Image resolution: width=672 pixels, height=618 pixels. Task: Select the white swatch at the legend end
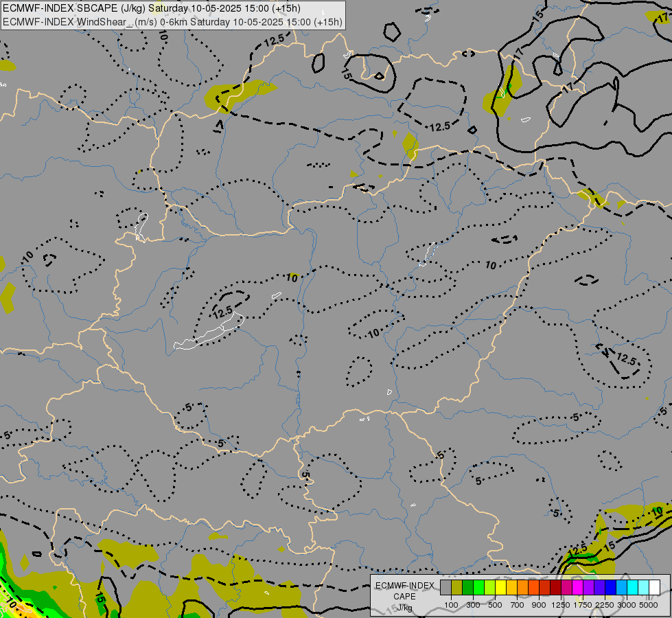click(x=654, y=588)
